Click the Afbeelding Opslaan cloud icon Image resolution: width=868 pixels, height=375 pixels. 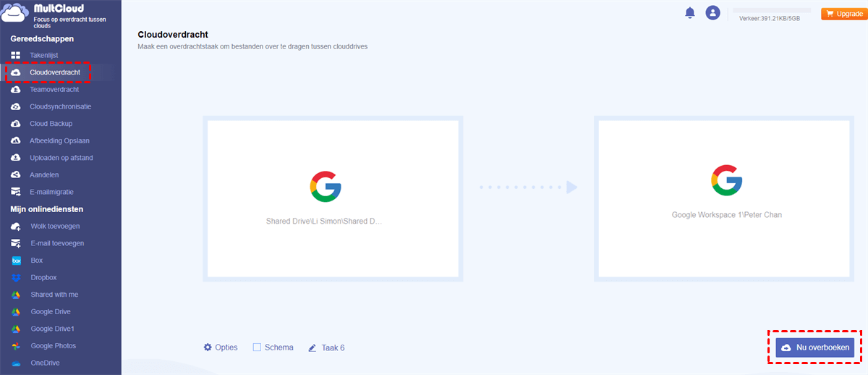click(x=16, y=140)
